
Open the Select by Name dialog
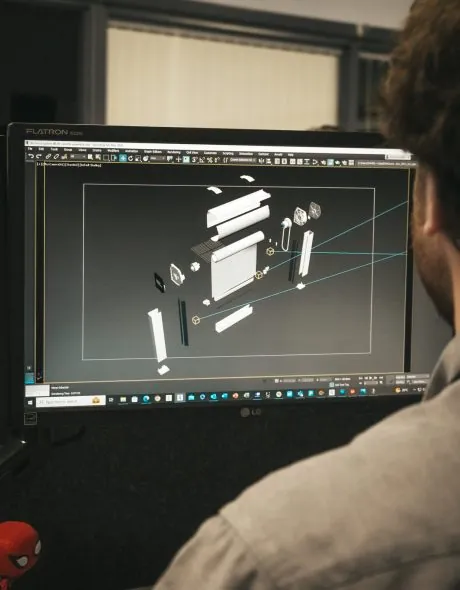pos(98,157)
